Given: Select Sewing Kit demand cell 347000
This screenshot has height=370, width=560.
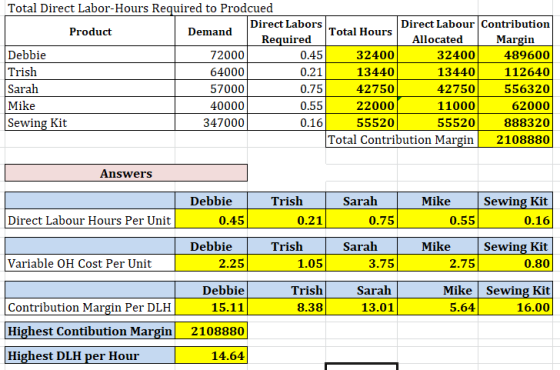Looking at the screenshot, I should click(211, 122).
